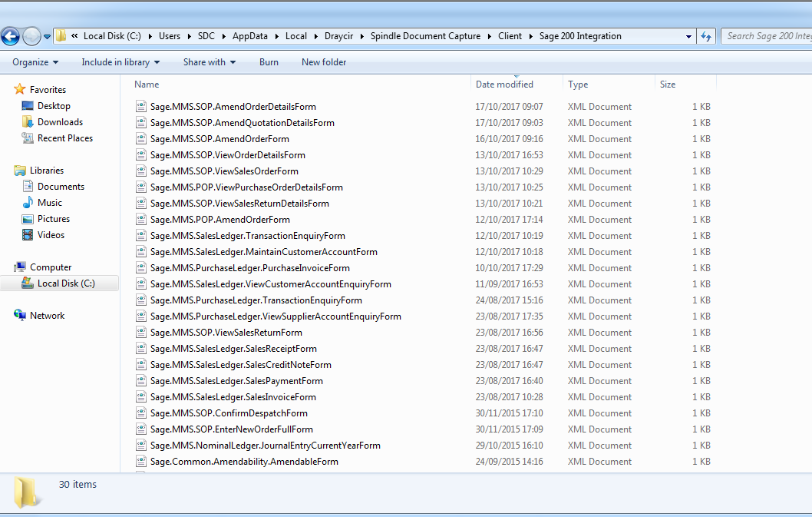Click the XML icon for Sage.MMS.SOP.AmendOrderDetailsForm
This screenshot has width=812, height=517.
pyautogui.click(x=141, y=106)
